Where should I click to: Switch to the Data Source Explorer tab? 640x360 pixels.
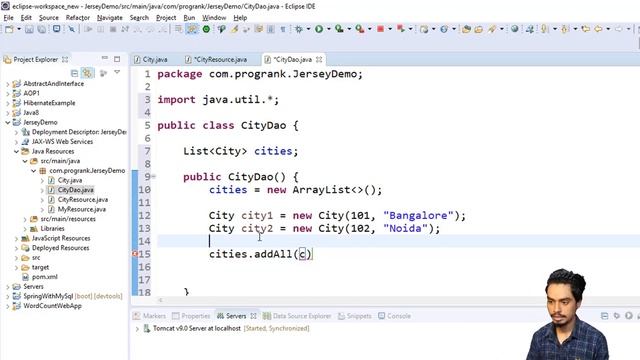point(297,316)
